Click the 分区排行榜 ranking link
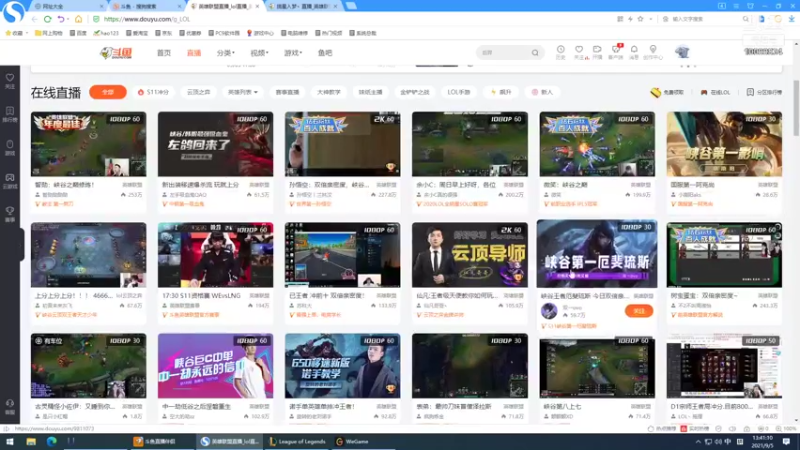 (x=764, y=92)
